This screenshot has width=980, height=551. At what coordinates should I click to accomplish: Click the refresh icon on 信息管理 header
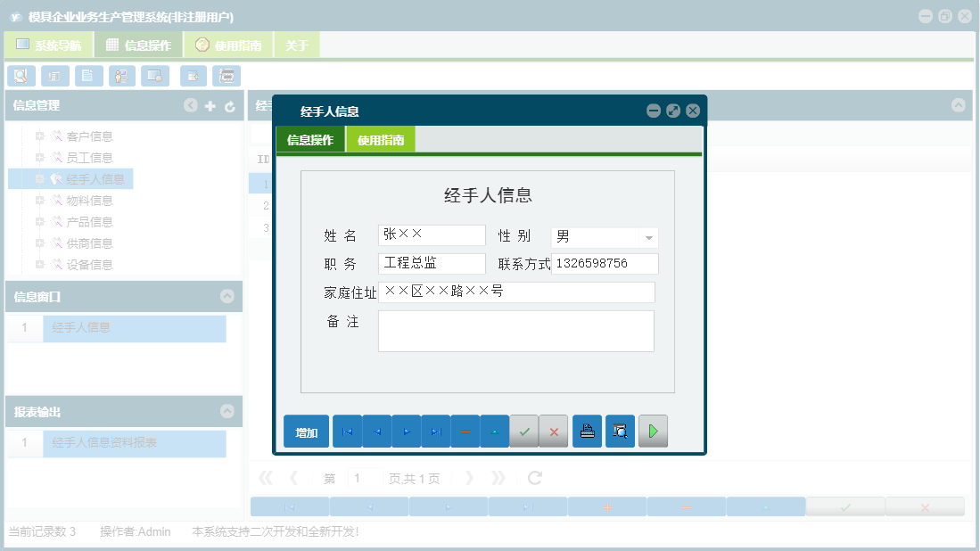coord(229,105)
